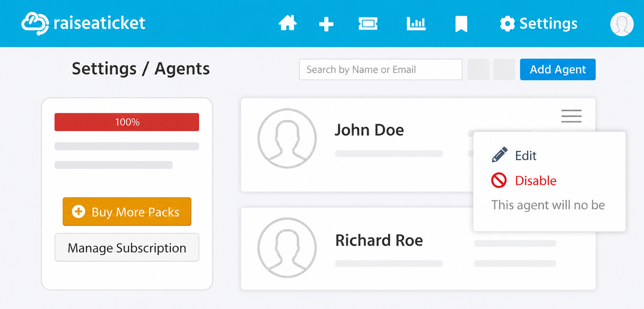
Task: Click the Richard Roe name
Action: (379, 240)
